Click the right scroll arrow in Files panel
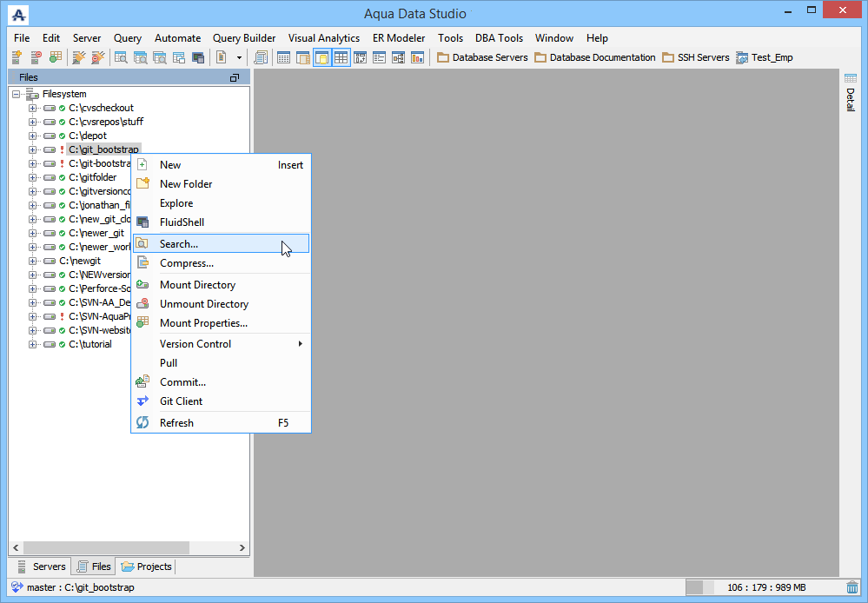Viewport: 868px width, 603px height. pyautogui.click(x=242, y=547)
